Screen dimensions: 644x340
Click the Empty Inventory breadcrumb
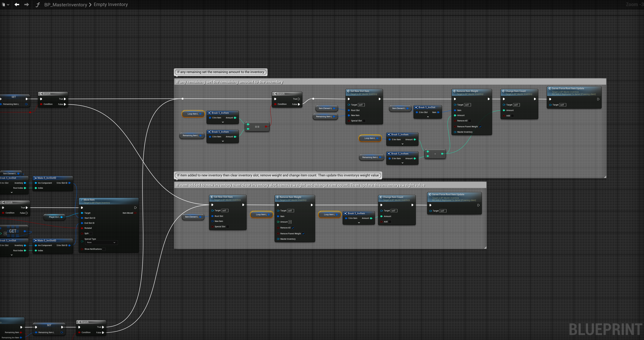coord(111,5)
